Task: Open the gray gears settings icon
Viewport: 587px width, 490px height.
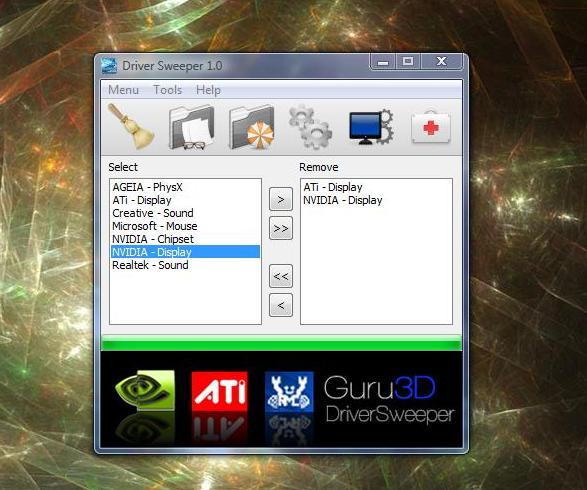Action: [x=311, y=128]
